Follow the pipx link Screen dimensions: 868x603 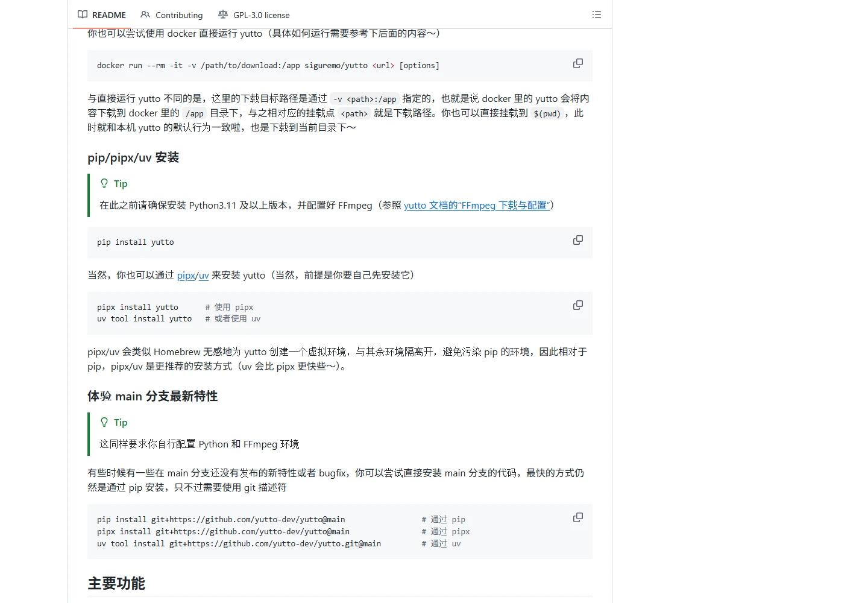click(x=186, y=275)
